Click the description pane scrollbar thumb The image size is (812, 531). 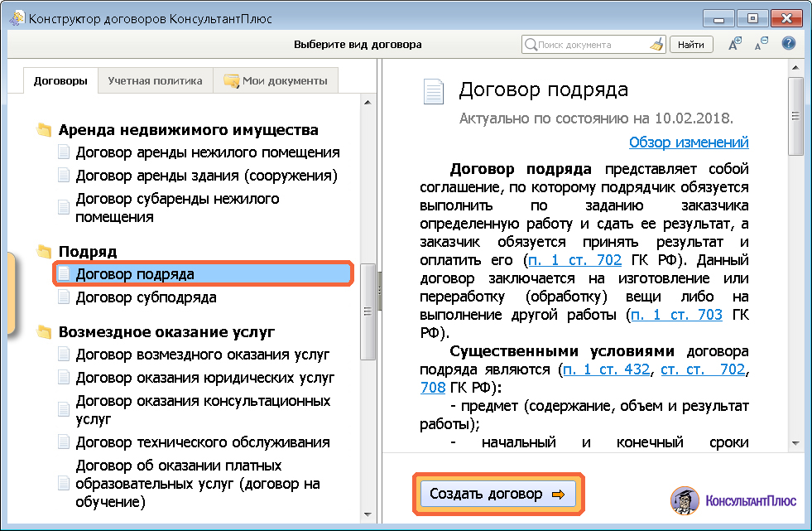click(x=795, y=116)
